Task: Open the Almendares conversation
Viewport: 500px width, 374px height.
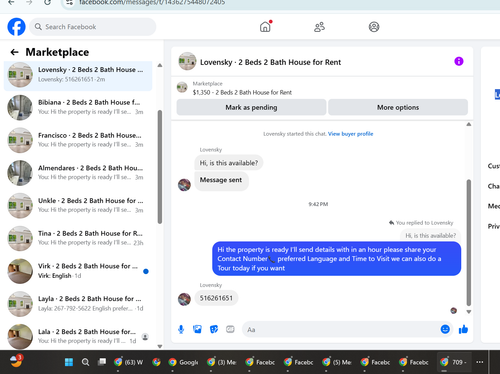Action: point(78,173)
